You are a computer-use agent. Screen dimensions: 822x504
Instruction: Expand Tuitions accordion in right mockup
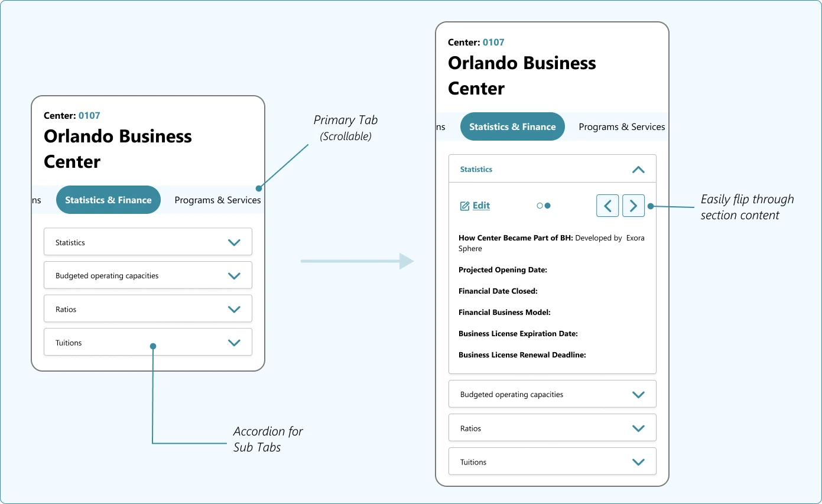553,461
